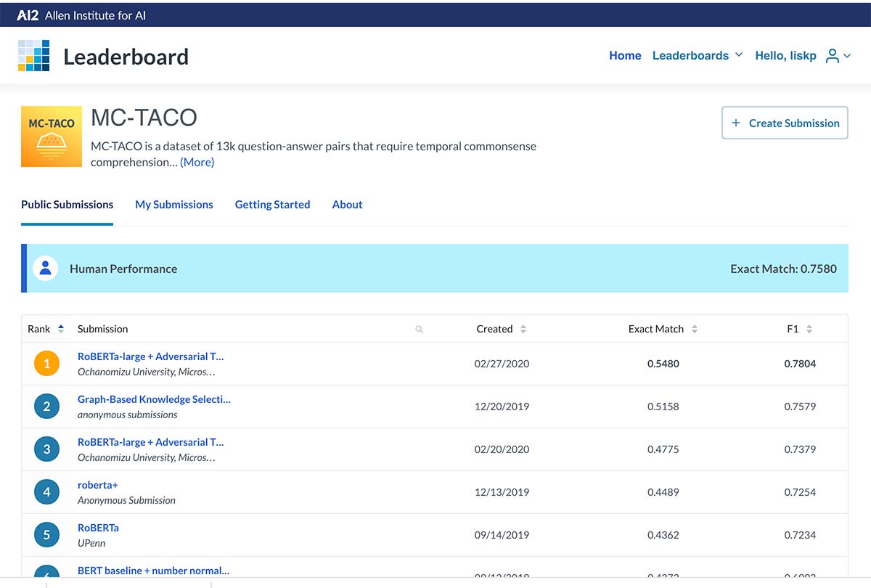Click the Submission column header

(x=102, y=329)
